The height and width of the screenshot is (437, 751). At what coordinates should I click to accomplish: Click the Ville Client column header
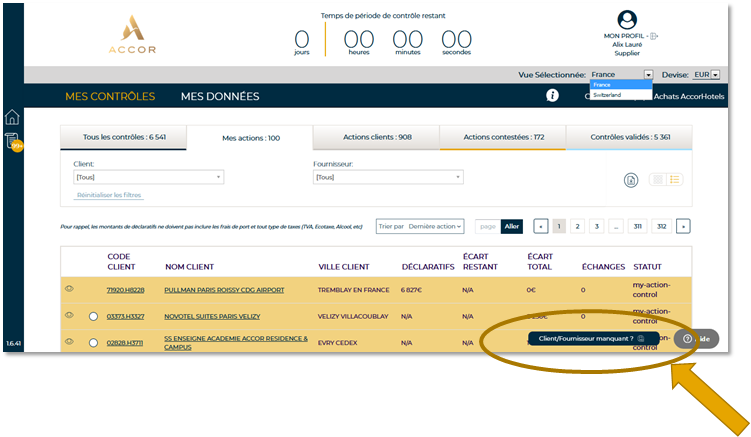tap(344, 267)
